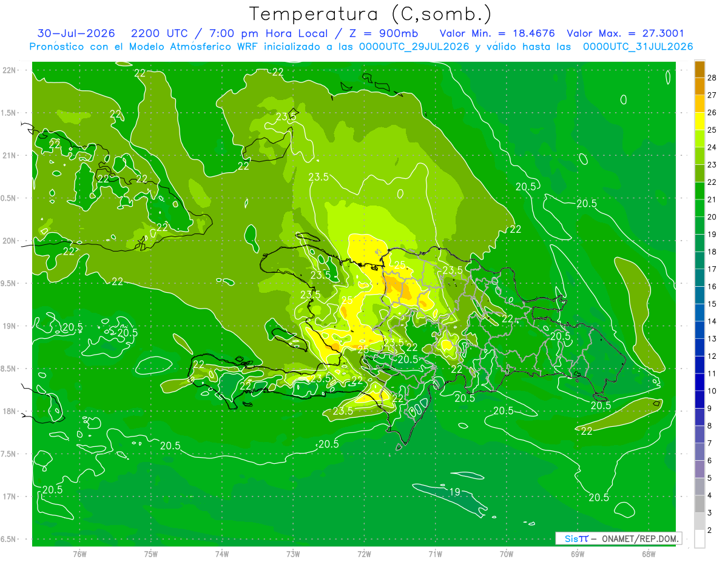The width and height of the screenshot is (728, 562).
Task: Click the "73W" longitude axis label
Action: (293, 554)
